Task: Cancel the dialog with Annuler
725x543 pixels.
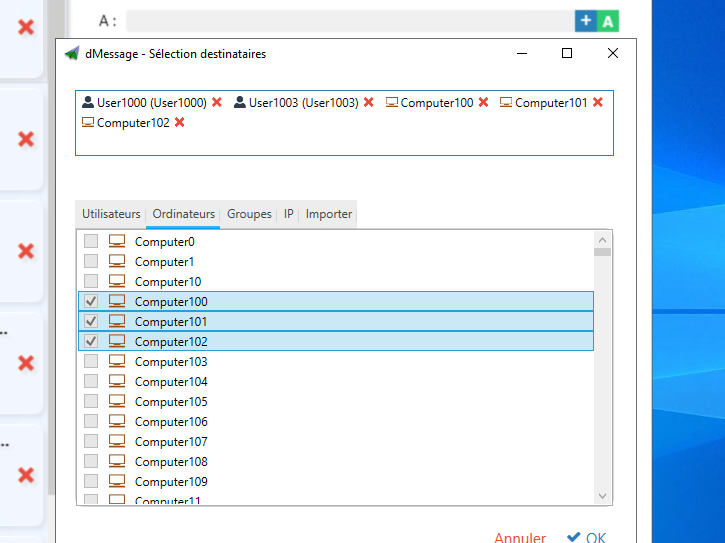Action: pyautogui.click(x=520, y=537)
